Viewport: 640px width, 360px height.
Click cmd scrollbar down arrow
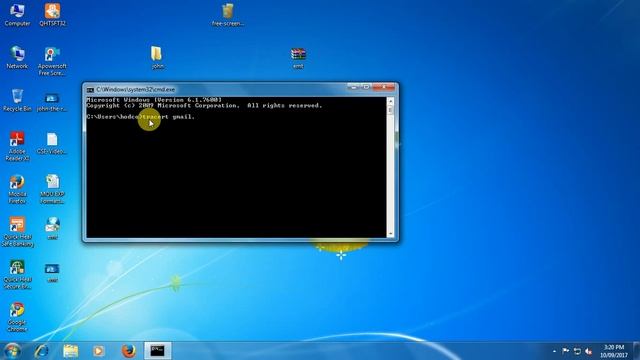(x=391, y=234)
